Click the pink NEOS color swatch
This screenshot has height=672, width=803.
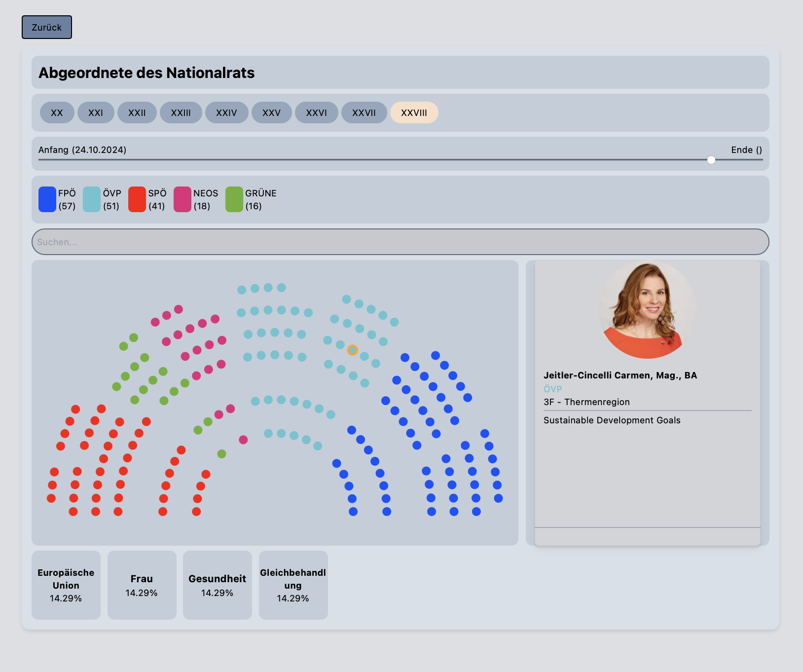coord(182,199)
